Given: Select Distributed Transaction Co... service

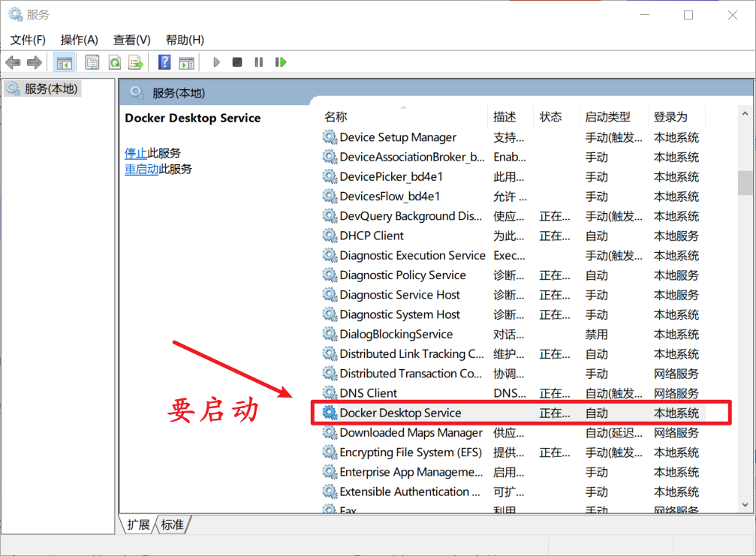Looking at the screenshot, I should (411, 374).
